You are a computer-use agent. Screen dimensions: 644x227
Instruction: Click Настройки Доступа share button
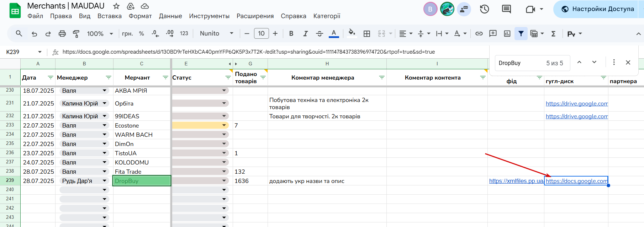598,9
